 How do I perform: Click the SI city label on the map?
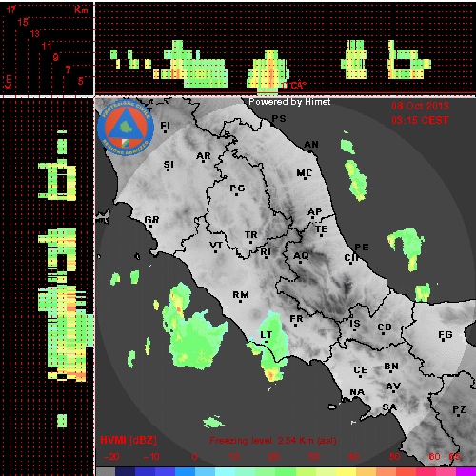coord(169,165)
